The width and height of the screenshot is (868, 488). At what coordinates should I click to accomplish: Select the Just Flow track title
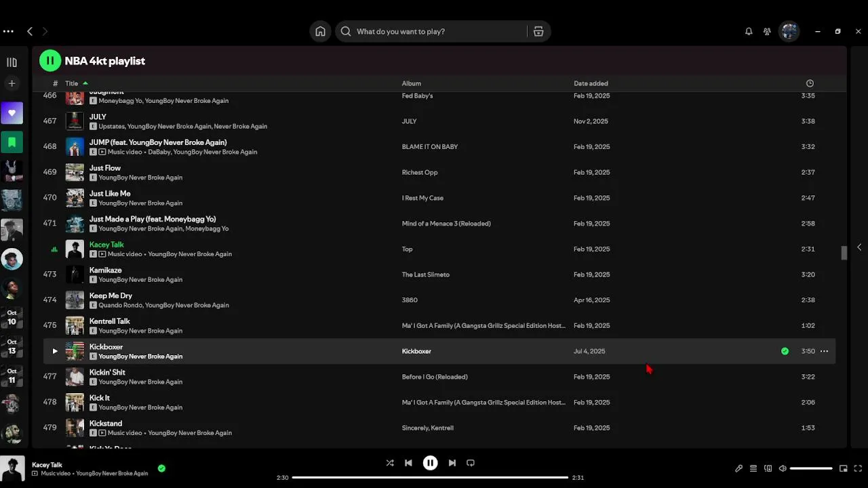tap(105, 168)
